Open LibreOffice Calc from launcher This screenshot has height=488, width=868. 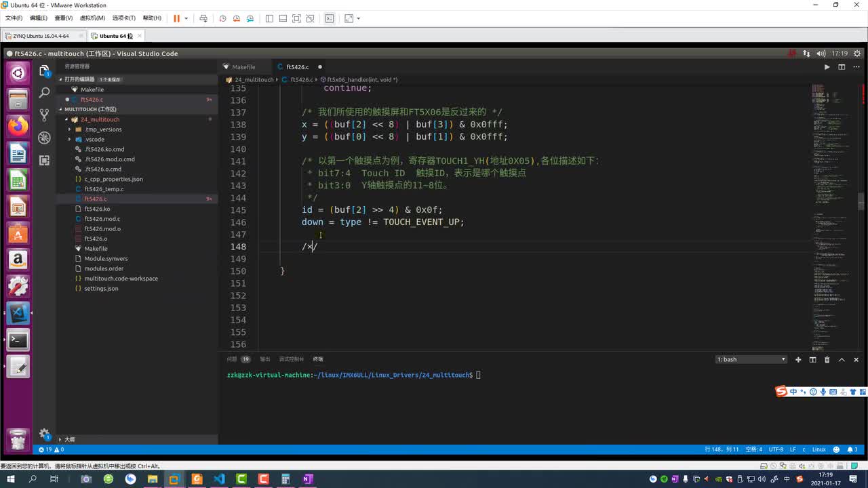tap(18, 180)
